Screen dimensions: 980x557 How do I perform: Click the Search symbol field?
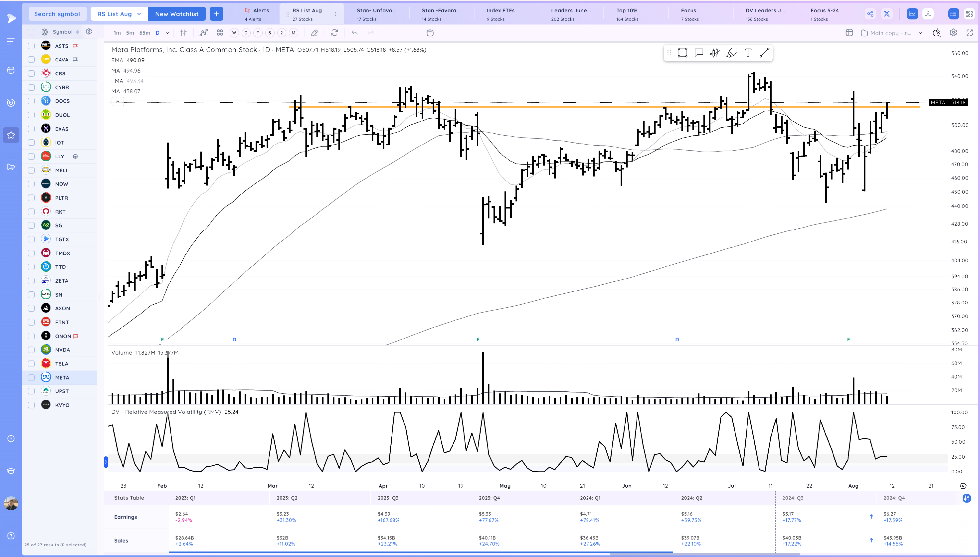point(57,14)
